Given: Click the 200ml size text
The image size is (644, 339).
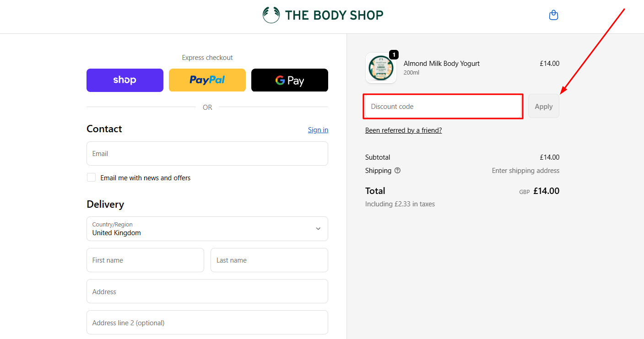Looking at the screenshot, I should (x=411, y=73).
